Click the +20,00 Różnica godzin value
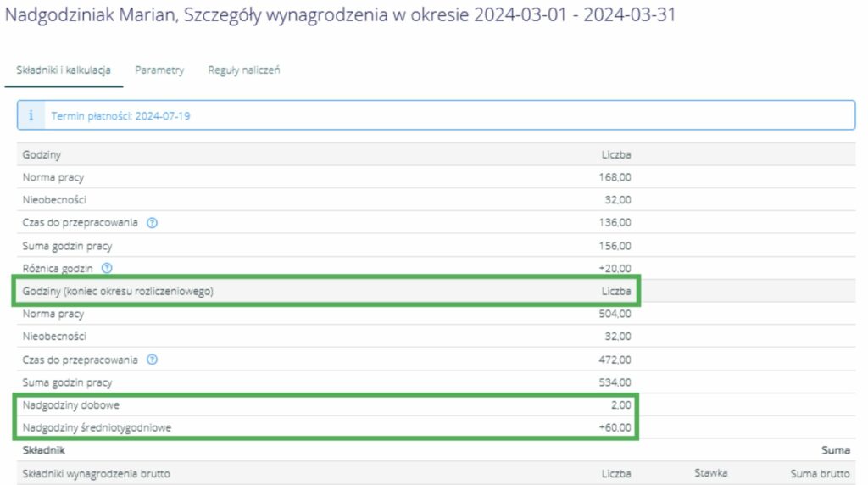Screen dimensions: 868x485 (615, 269)
